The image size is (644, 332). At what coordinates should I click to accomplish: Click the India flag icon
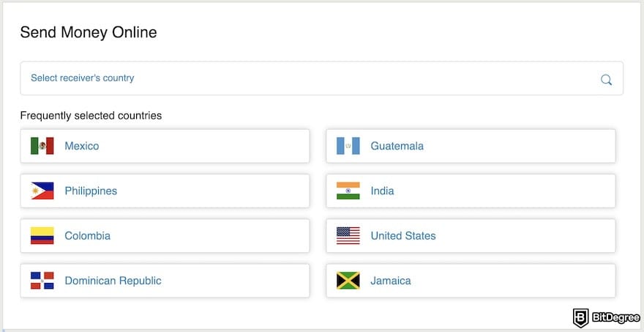pyautogui.click(x=348, y=191)
